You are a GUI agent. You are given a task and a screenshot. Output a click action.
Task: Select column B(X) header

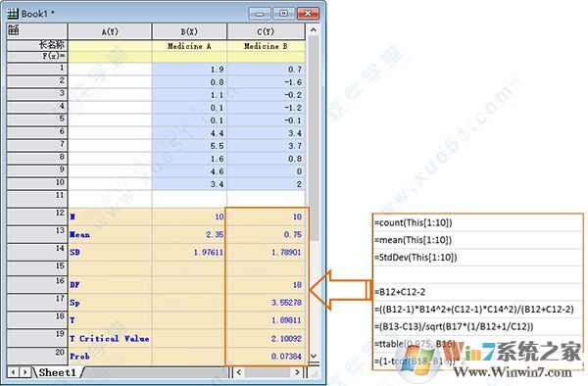(189, 31)
